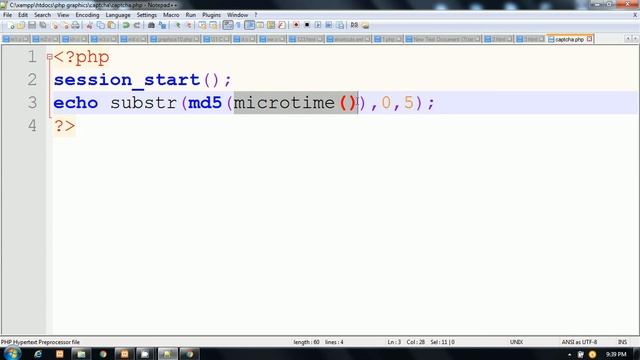This screenshot has width=640, height=360.
Task: Click the menu bar document close X
Action: coord(635,15)
